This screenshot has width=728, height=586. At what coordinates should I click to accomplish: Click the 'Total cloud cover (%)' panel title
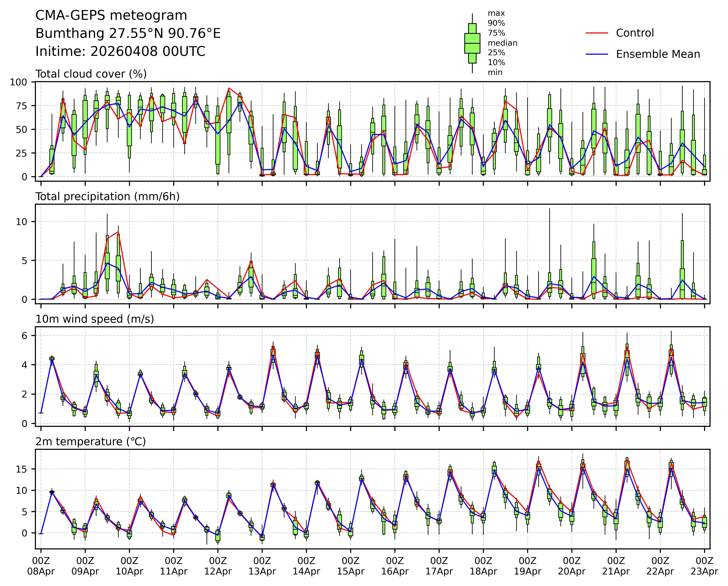(91, 74)
